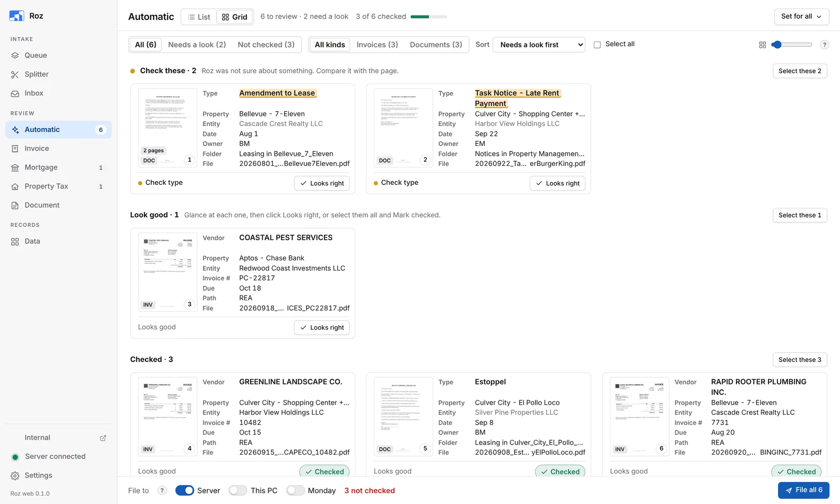Viewport: 840px width, 504px height.
Task: Open the Coastal Pest Services invoice thumbnail
Action: tap(167, 272)
